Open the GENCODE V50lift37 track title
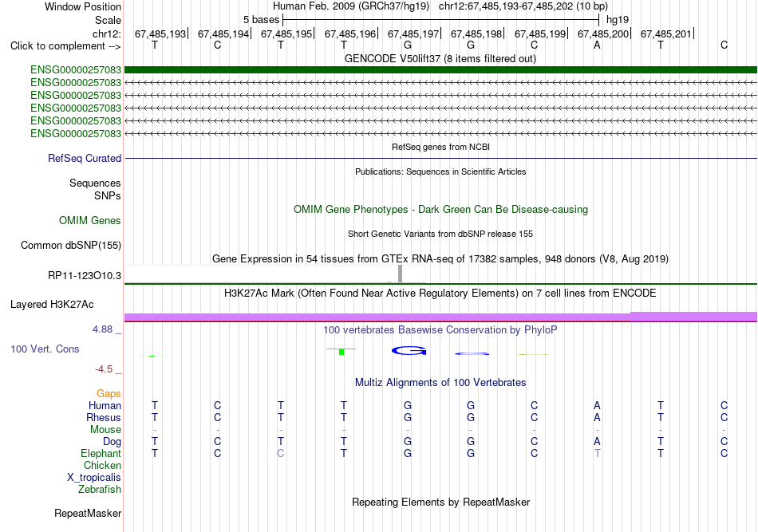This screenshot has height=532, width=758. (x=440, y=58)
